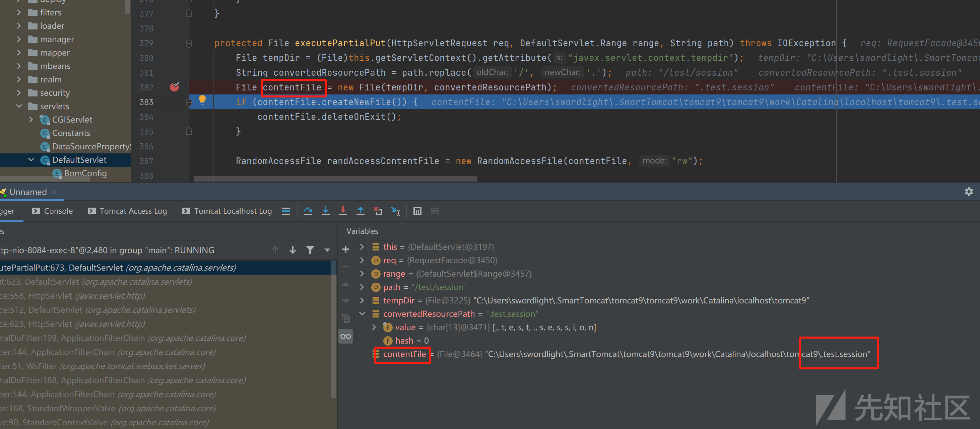Expand the 'this' variable node

point(362,247)
